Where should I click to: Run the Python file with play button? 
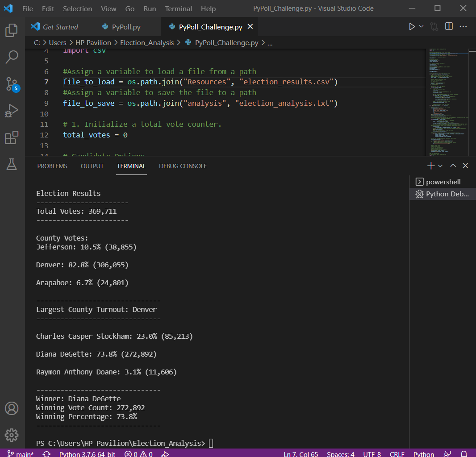(412, 27)
